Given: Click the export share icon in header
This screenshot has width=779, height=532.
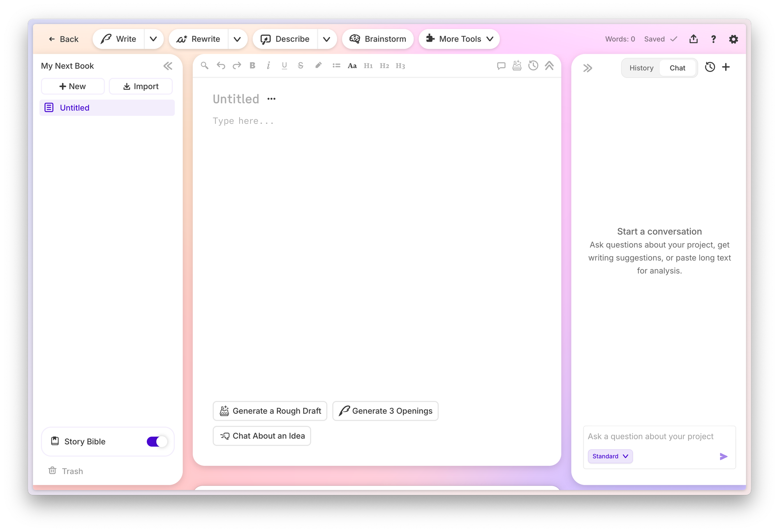Looking at the screenshot, I should click(x=693, y=39).
